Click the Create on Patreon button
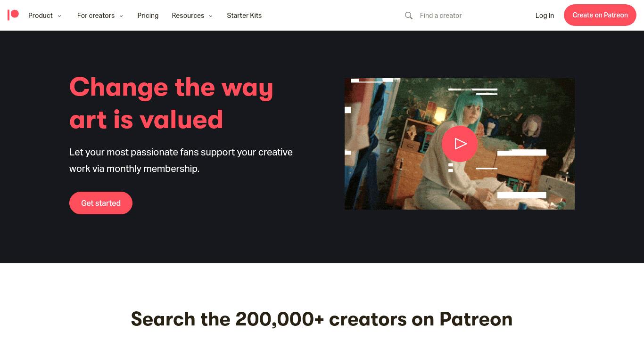 [600, 15]
